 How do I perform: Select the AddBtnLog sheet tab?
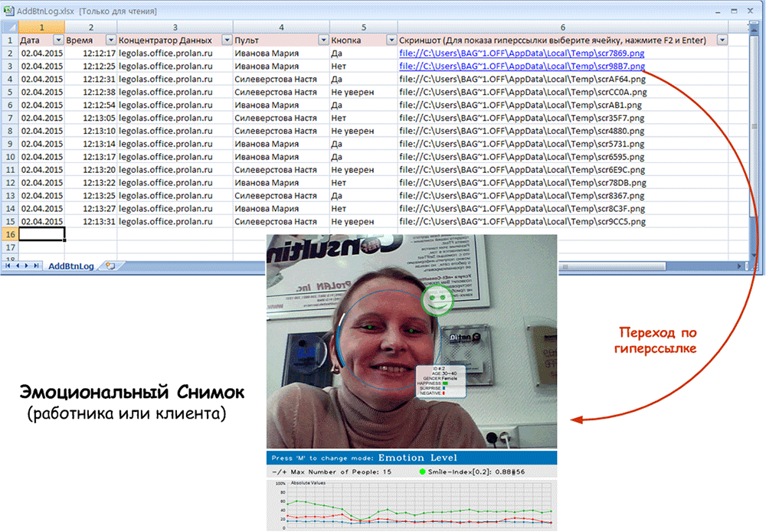[x=70, y=266]
